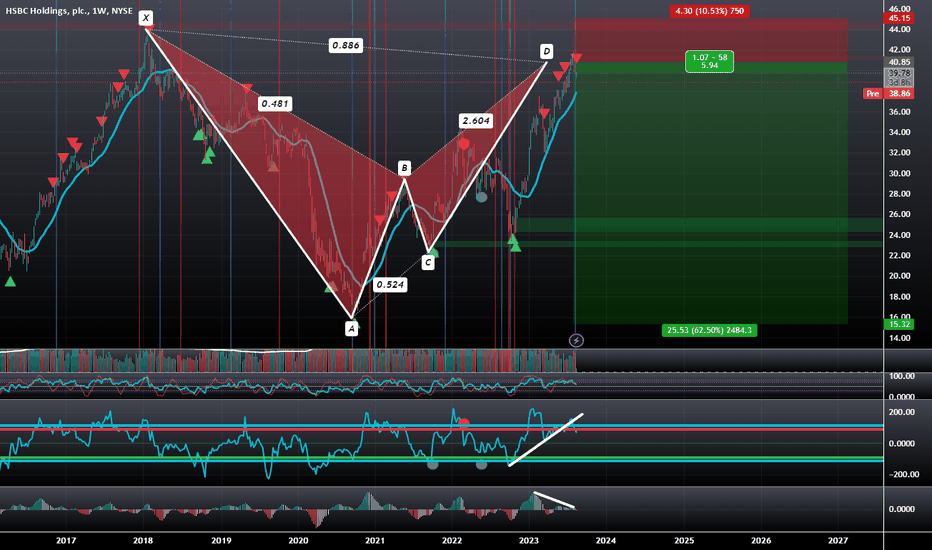
Task: Select red stop label 4.30 (10.53%) 750
Action: click(709, 11)
